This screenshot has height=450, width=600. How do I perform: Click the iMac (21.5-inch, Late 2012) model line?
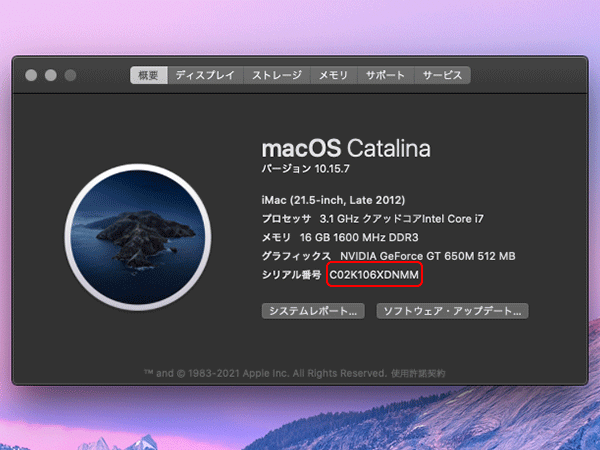[333, 200]
